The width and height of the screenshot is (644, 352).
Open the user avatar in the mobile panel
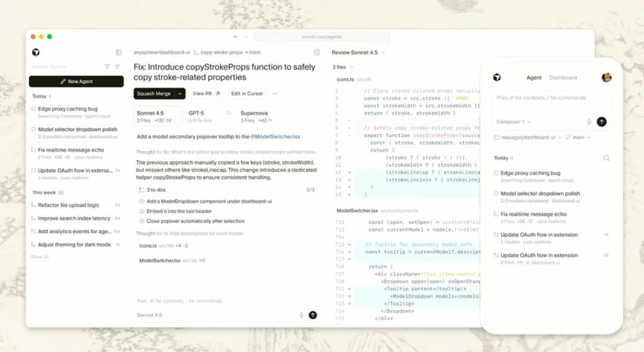[x=606, y=77]
